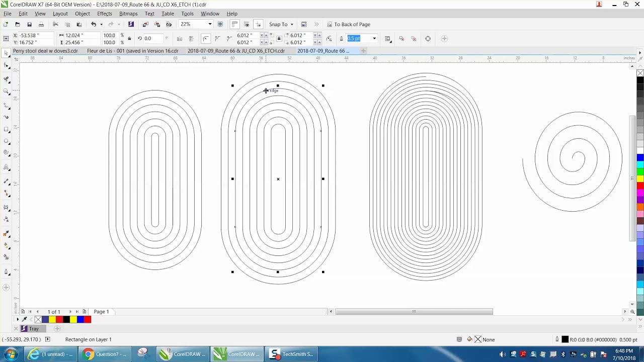Select the Freehand tool
Image resolution: width=644 pixels, height=362 pixels.
coord(6,105)
